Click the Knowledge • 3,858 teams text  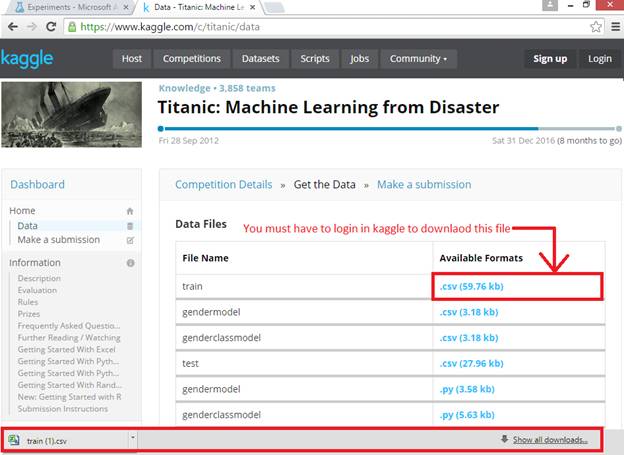coord(217,88)
